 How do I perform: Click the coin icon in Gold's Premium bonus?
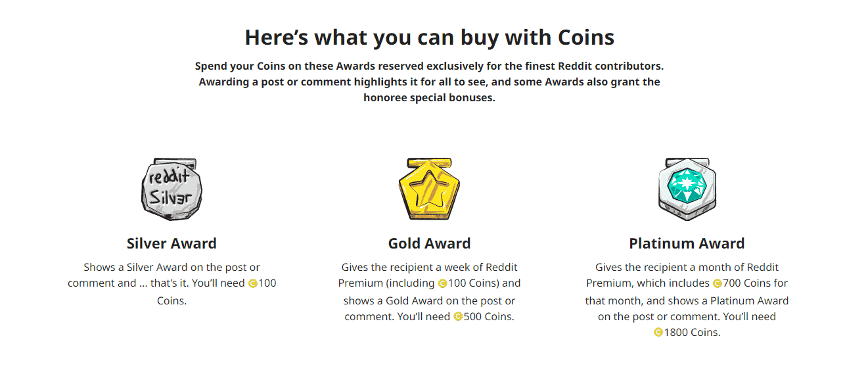click(x=442, y=284)
